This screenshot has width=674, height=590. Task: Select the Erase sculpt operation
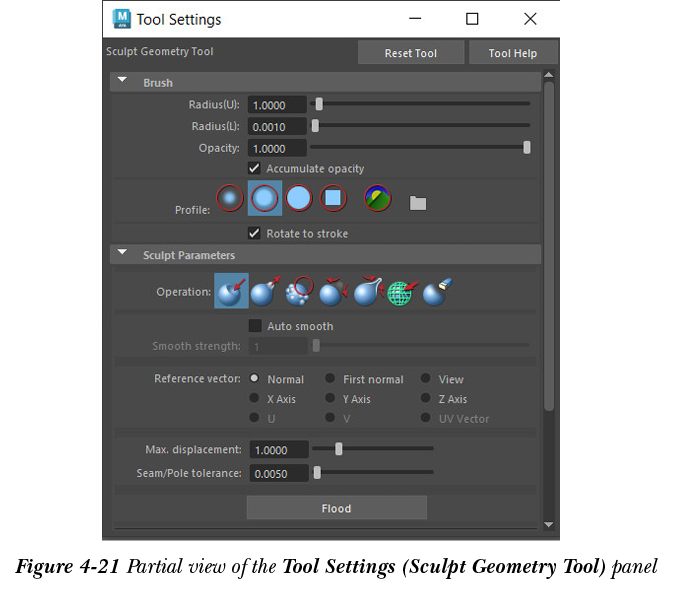tap(434, 292)
